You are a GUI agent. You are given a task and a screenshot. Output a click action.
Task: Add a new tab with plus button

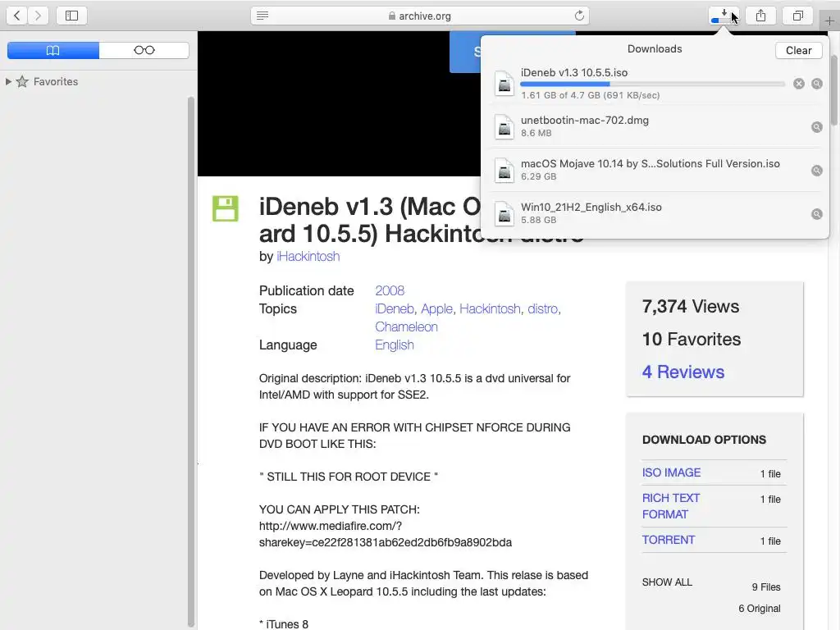[829, 21]
